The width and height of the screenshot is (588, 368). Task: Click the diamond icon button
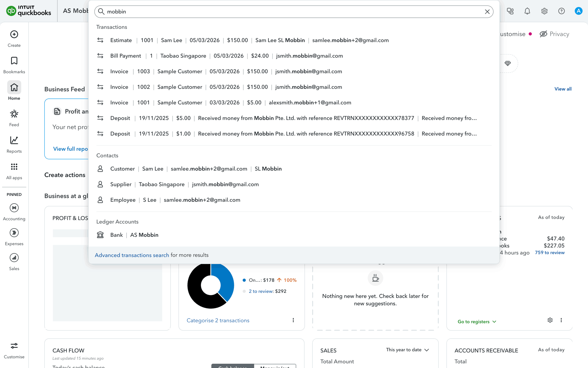(x=508, y=63)
